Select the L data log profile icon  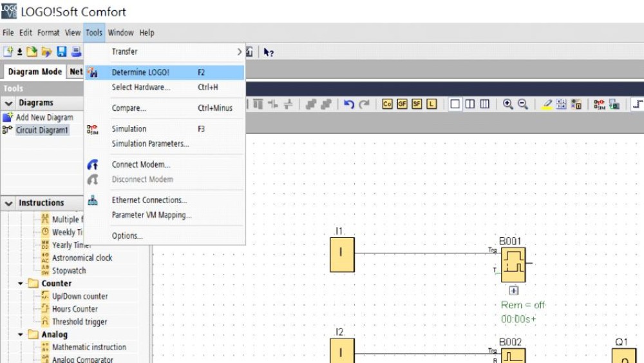[431, 104]
